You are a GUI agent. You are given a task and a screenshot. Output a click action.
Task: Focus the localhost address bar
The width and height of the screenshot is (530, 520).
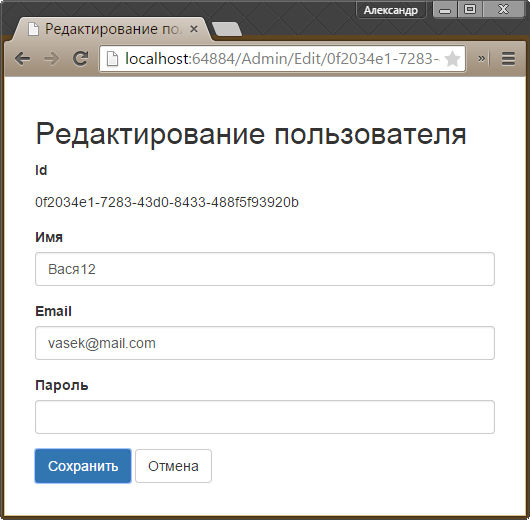282,59
